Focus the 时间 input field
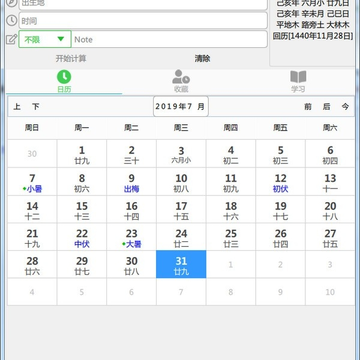 tap(143, 21)
